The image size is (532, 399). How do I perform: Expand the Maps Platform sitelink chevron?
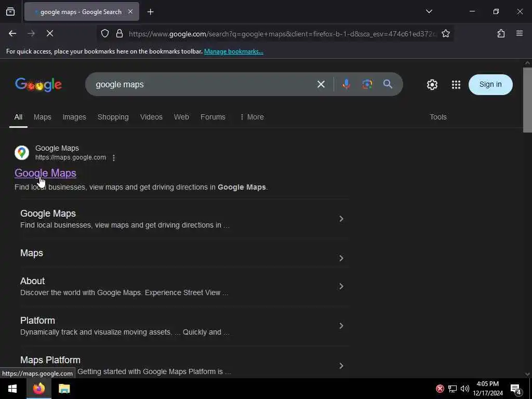341,365
